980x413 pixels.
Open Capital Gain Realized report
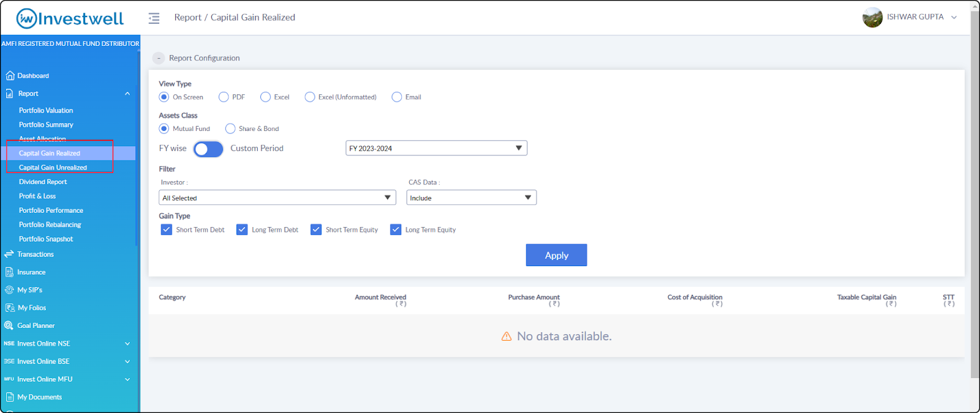pos(50,154)
